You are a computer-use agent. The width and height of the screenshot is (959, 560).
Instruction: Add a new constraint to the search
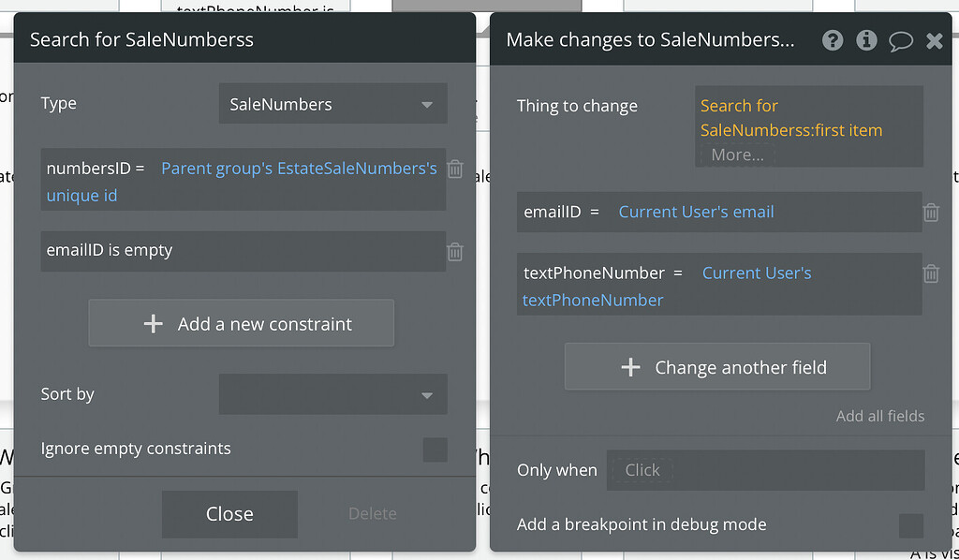tap(241, 322)
